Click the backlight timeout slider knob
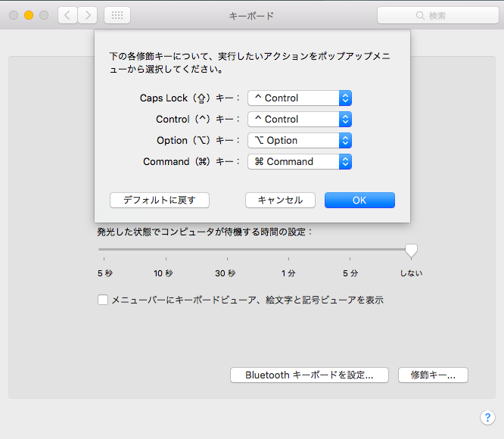This screenshot has height=439, width=504. point(411,251)
